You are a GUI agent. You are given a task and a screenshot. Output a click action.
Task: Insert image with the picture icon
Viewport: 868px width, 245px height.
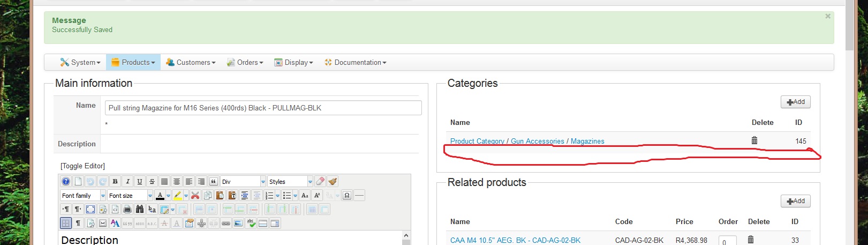(x=238, y=223)
